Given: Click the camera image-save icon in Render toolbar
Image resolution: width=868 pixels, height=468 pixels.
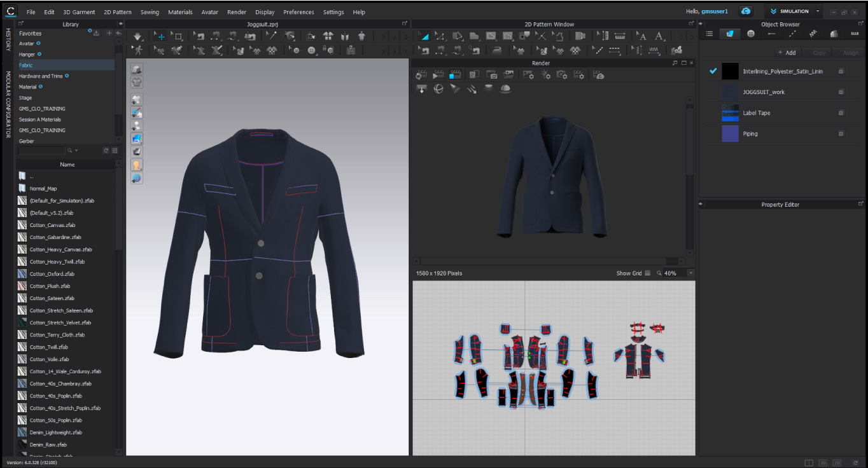Looking at the screenshot, I should [x=491, y=75].
